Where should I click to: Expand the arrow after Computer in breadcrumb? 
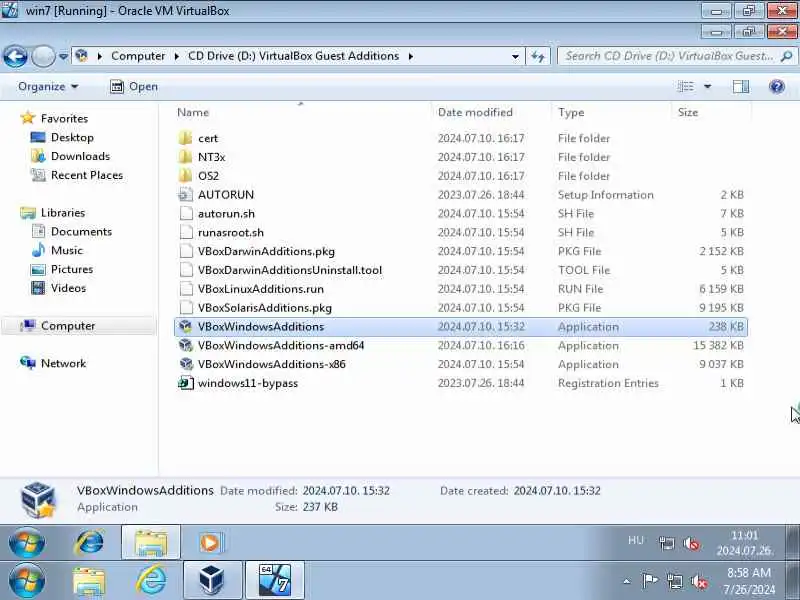click(x=177, y=56)
